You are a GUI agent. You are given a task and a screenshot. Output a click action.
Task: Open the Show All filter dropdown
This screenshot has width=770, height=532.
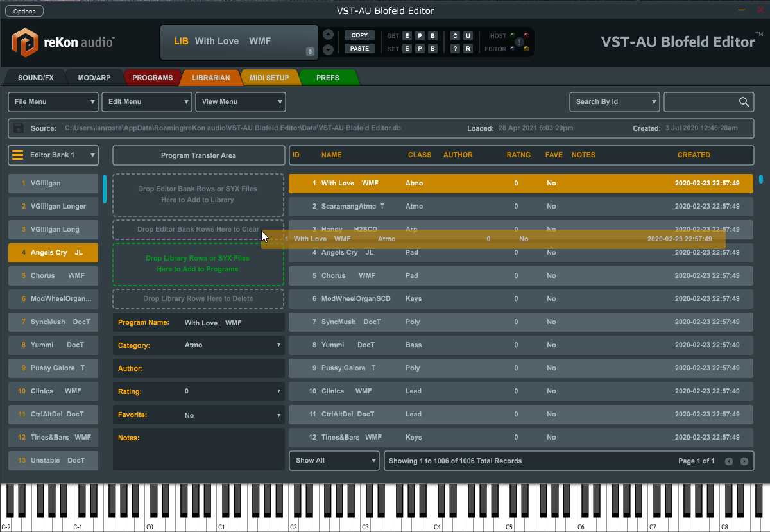pyautogui.click(x=334, y=461)
